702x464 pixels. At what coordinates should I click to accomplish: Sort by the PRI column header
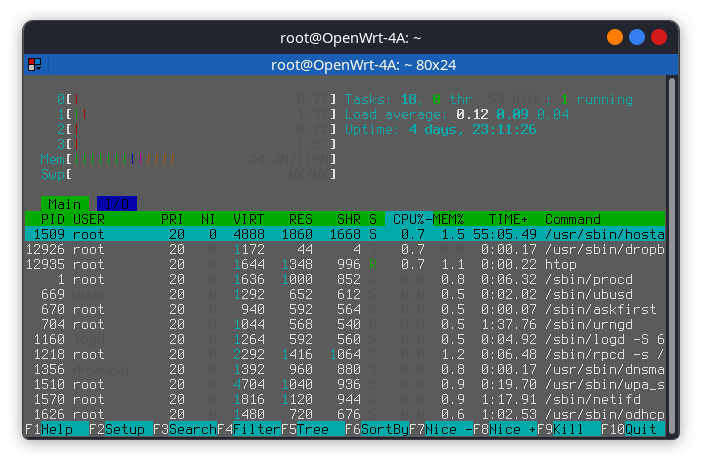pos(172,219)
